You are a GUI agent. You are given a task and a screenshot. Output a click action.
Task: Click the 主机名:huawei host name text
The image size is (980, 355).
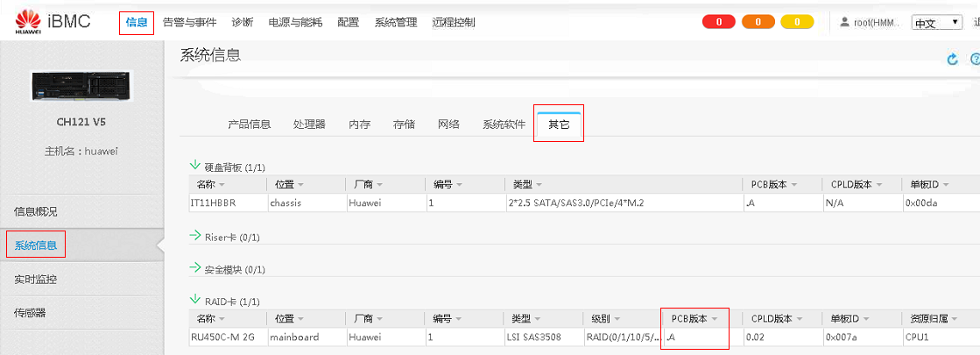81,152
